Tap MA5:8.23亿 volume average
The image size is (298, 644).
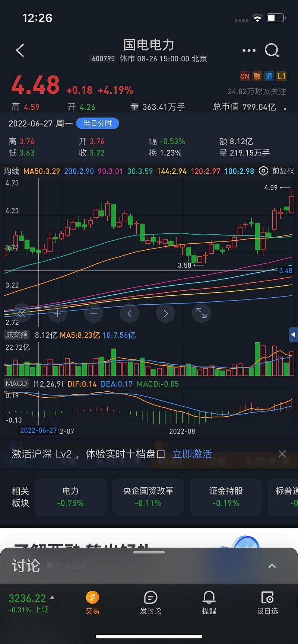pos(80,335)
